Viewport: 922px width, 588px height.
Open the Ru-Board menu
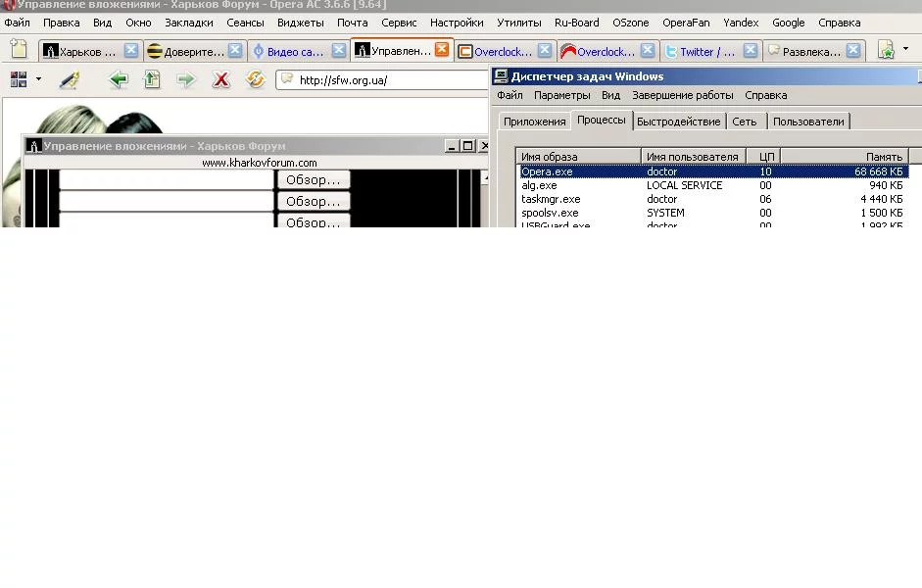click(577, 23)
